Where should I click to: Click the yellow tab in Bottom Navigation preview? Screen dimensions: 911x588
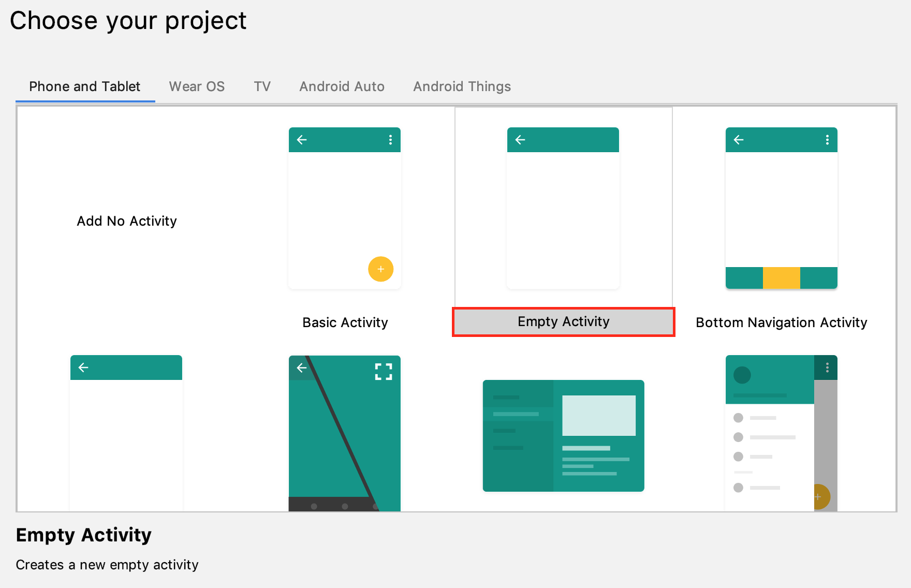pyautogui.click(x=782, y=278)
